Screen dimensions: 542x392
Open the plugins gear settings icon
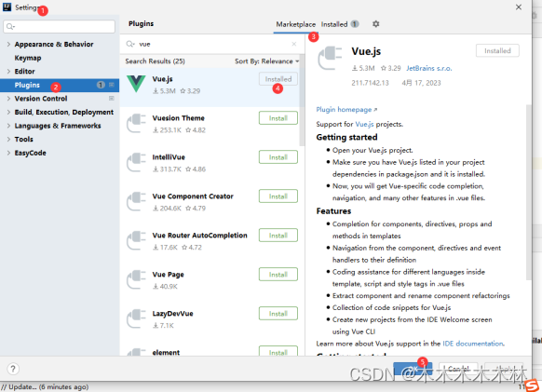pyautogui.click(x=375, y=24)
